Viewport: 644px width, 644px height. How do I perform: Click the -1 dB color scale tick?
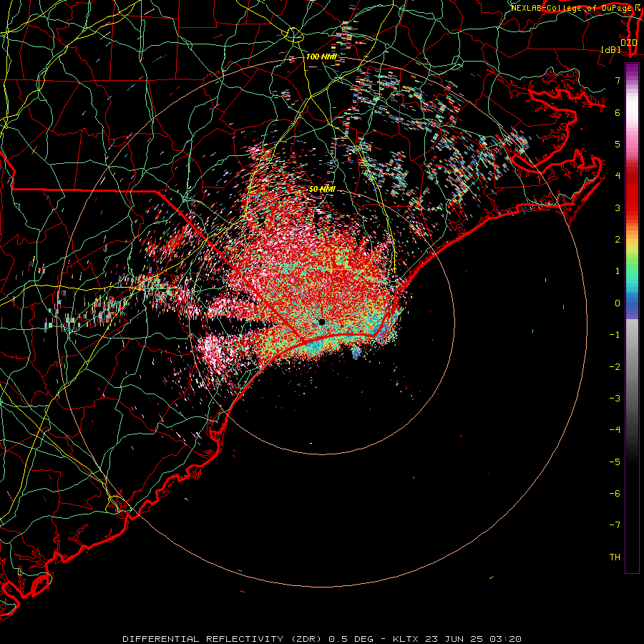pos(615,335)
